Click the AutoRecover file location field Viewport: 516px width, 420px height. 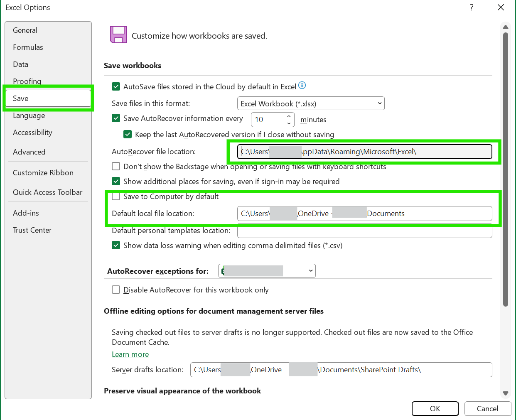click(x=365, y=152)
